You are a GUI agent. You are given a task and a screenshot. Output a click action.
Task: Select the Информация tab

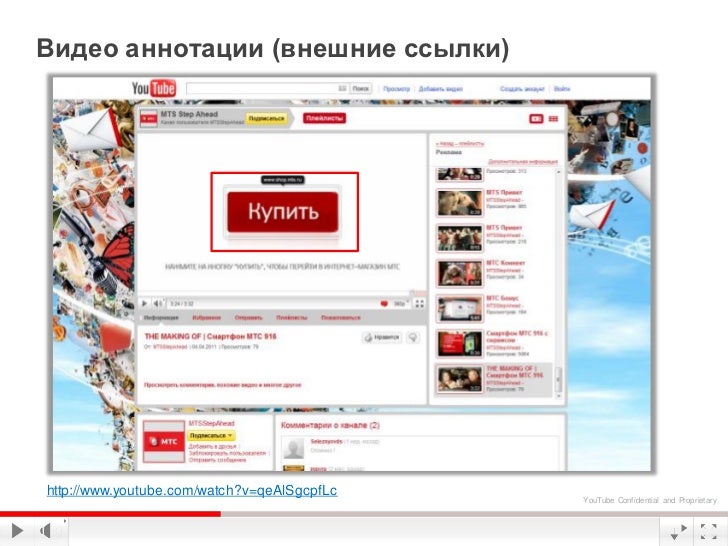click(x=161, y=318)
